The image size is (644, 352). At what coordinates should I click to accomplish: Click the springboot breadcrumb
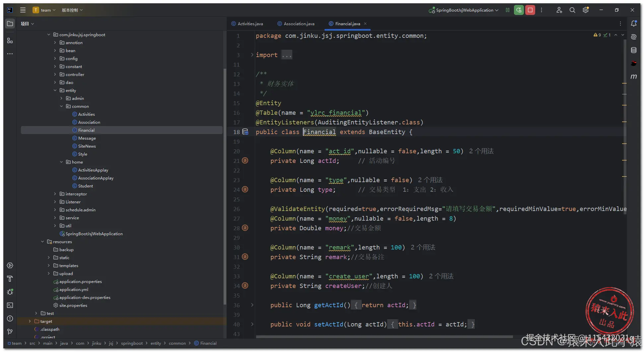(x=132, y=343)
